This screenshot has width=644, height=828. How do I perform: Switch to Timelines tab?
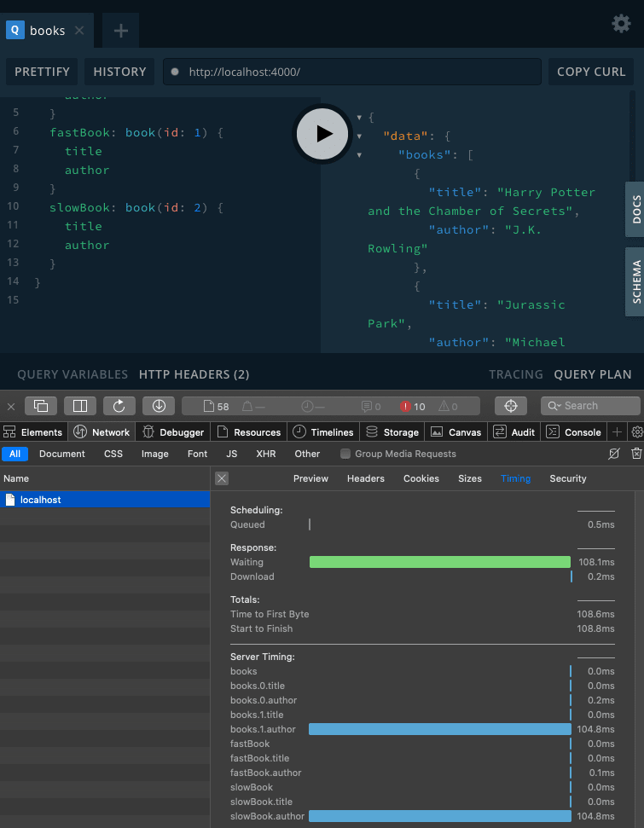(x=323, y=432)
